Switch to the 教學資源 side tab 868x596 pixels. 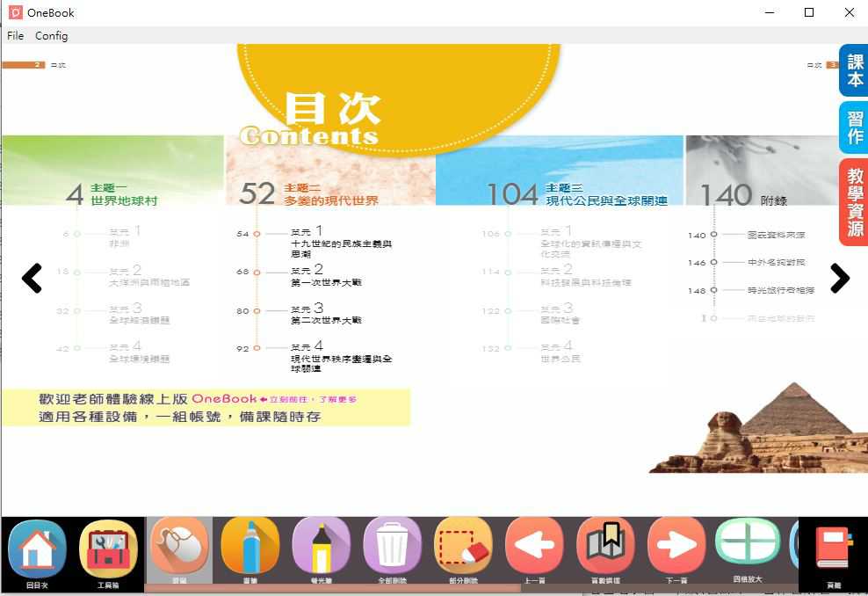(x=854, y=202)
